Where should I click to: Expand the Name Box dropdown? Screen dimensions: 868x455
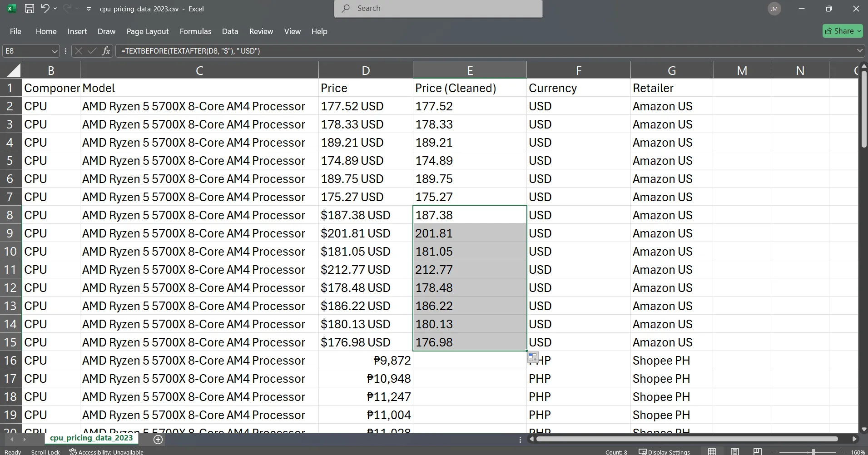55,51
